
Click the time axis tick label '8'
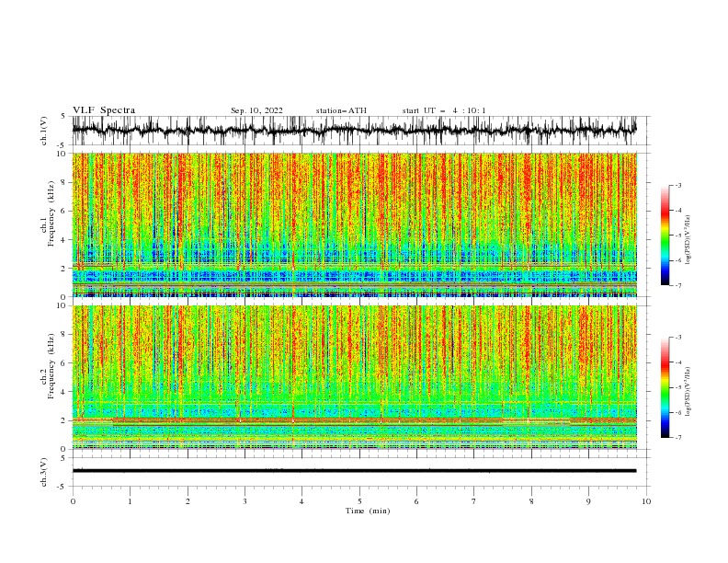531,501
